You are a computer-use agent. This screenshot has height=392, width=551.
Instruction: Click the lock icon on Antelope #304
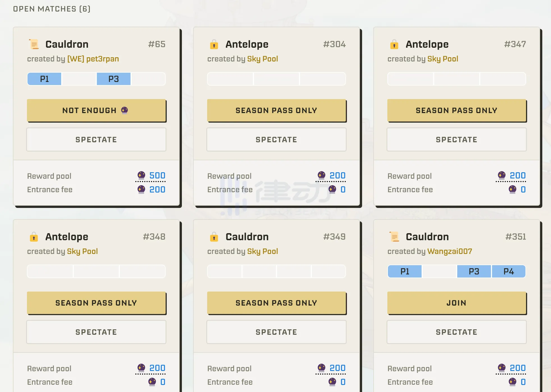(x=214, y=44)
